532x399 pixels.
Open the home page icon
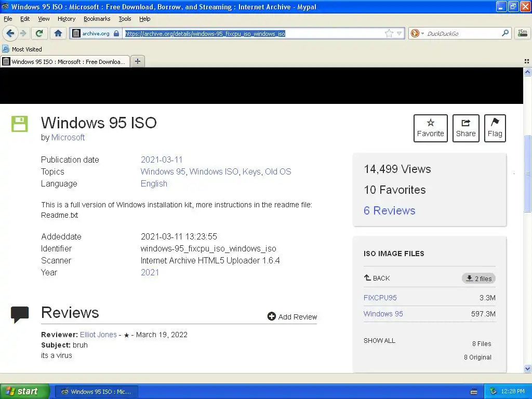point(58,33)
